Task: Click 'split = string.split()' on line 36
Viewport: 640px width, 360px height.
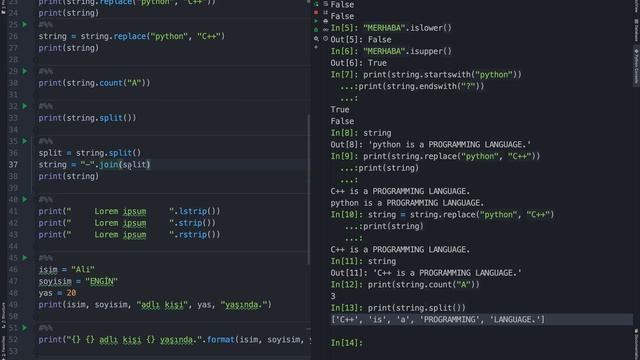Action: (x=89, y=153)
